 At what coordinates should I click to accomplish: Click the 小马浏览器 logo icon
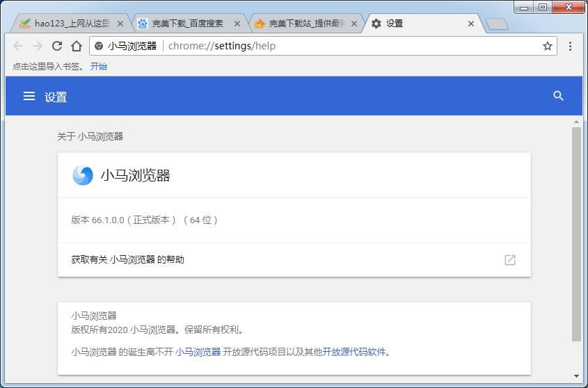[83, 175]
